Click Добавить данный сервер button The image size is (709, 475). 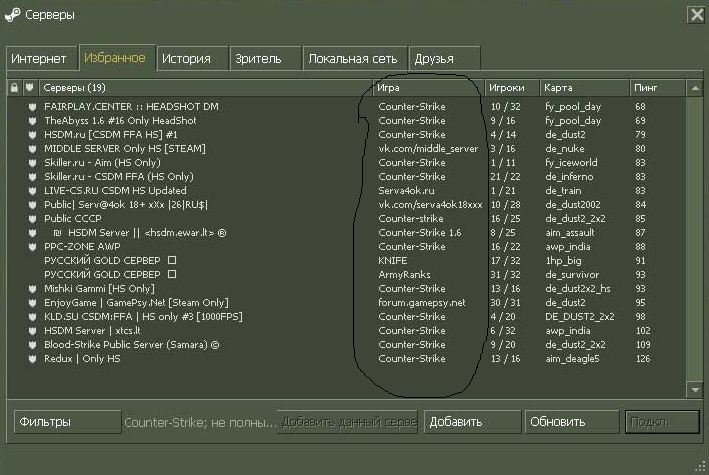347,422
